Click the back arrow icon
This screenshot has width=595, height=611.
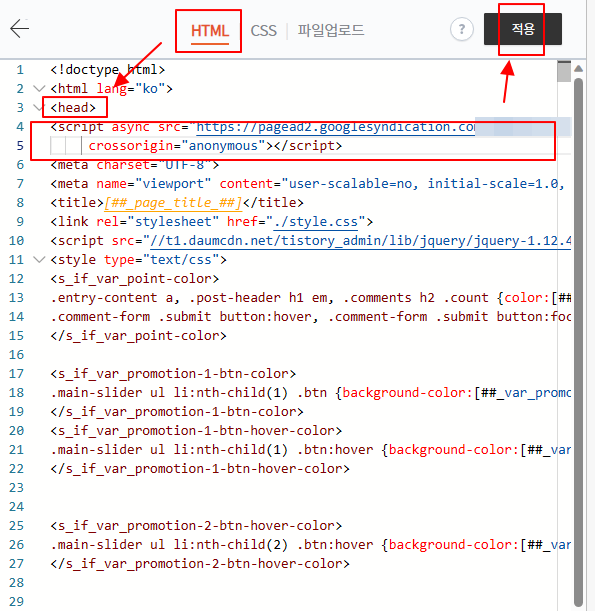(19, 28)
